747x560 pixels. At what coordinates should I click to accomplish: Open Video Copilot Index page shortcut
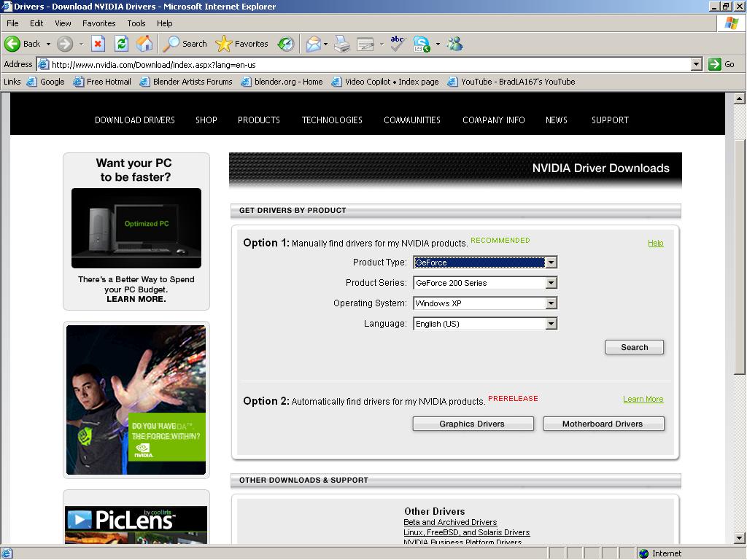pyautogui.click(x=385, y=82)
